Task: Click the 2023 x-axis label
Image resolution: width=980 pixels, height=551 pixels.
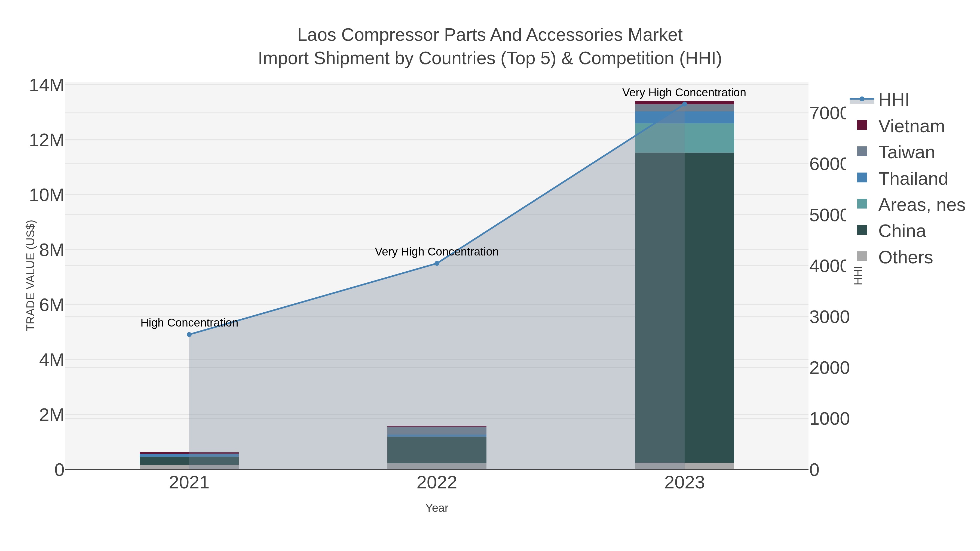Action: pyautogui.click(x=684, y=483)
